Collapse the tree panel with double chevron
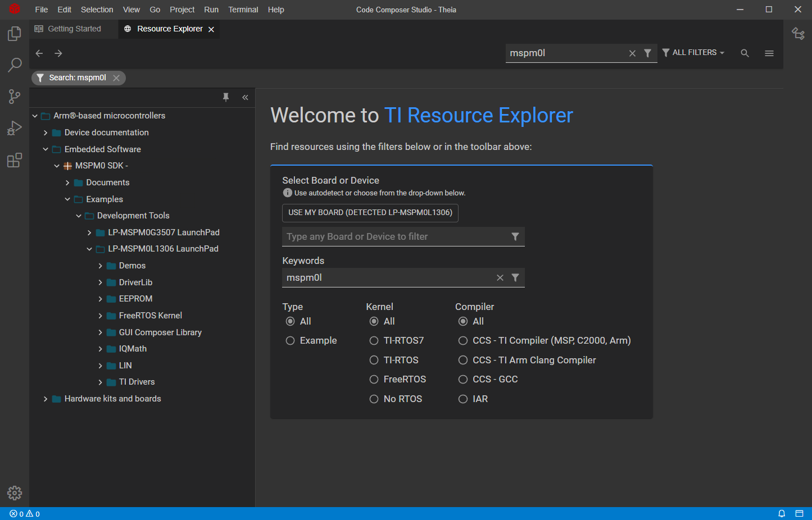Screen dimensions: 812x520 [245, 97]
